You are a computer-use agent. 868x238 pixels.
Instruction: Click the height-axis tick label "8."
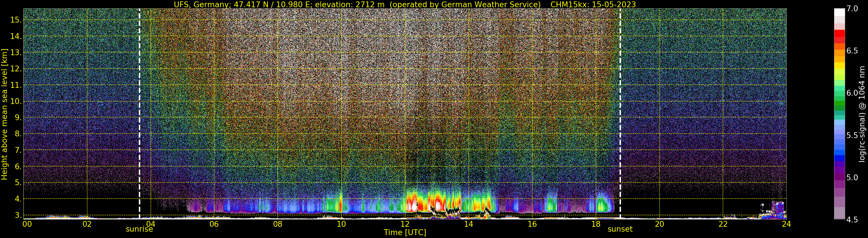(x=18, y=134)
